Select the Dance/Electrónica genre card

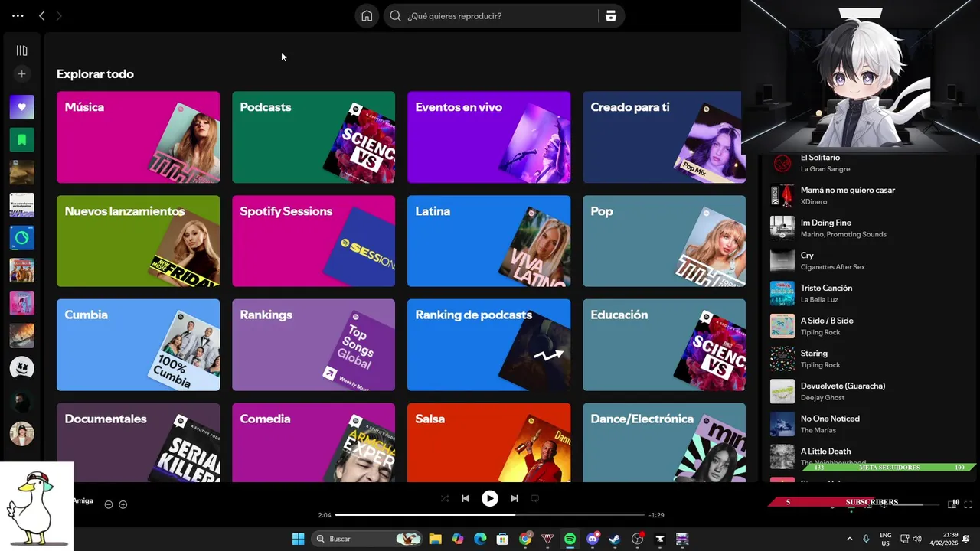663,442
